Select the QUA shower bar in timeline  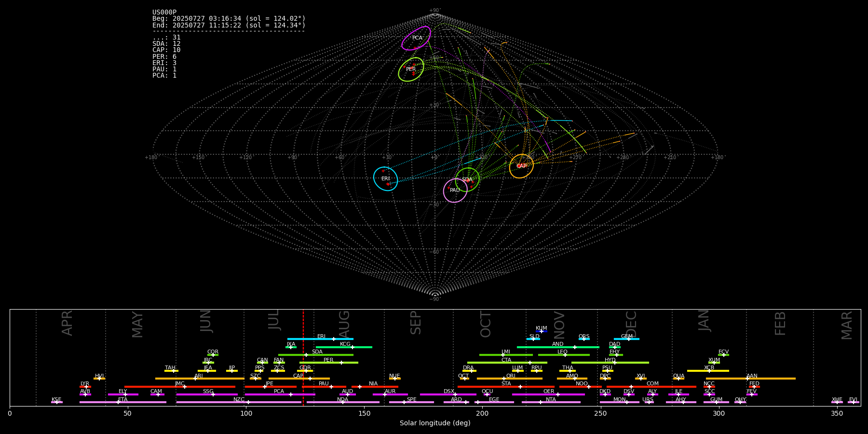point(678,379)
